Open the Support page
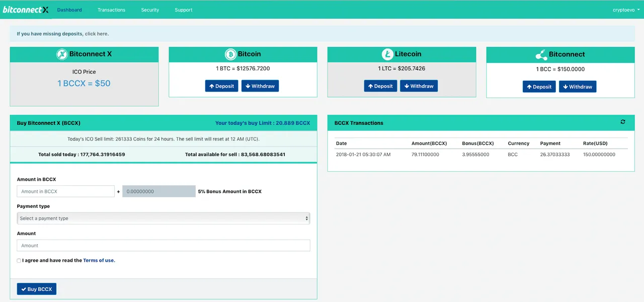The height and width of the screenshot is (302, 644). click(184, 10)
